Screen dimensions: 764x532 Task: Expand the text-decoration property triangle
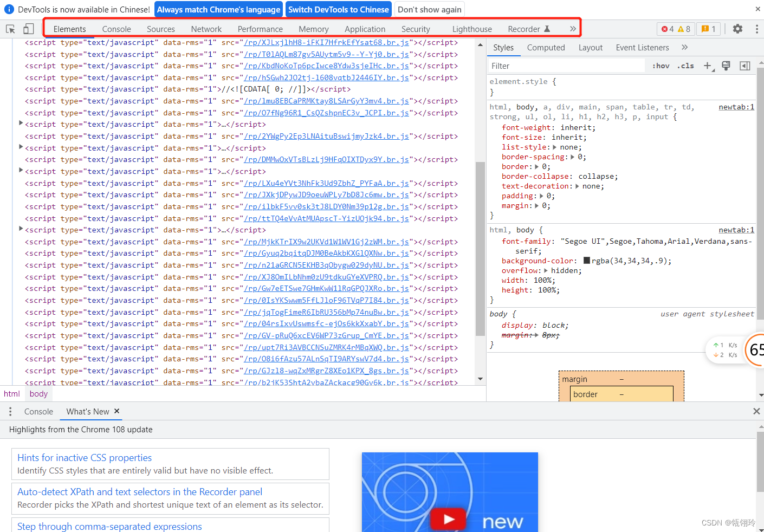577,186
